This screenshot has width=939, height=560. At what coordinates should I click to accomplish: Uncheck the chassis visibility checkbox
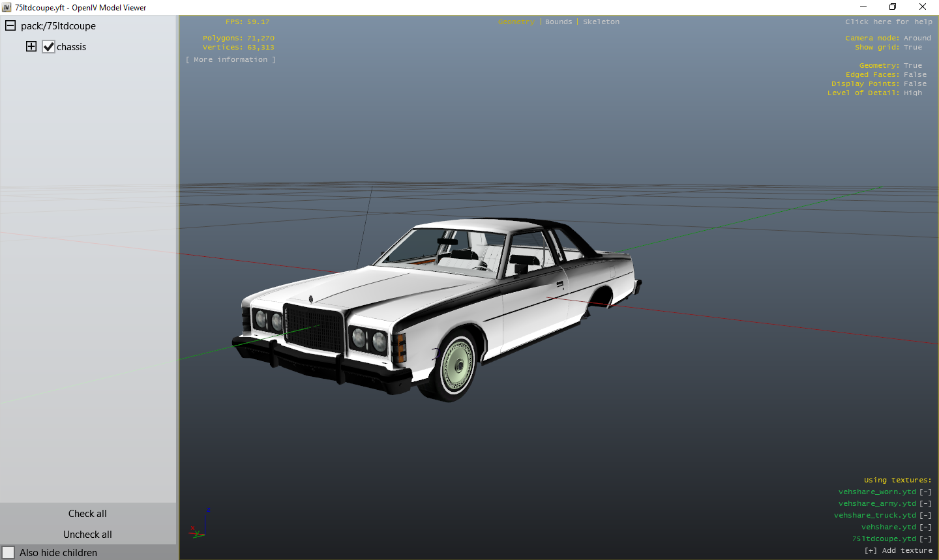48,46
